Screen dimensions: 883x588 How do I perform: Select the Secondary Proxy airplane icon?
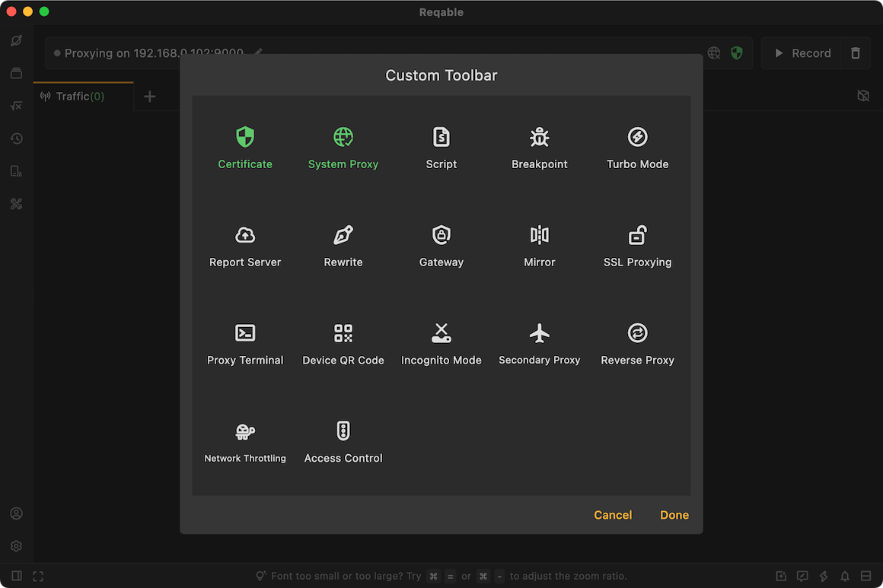(540, 332)
